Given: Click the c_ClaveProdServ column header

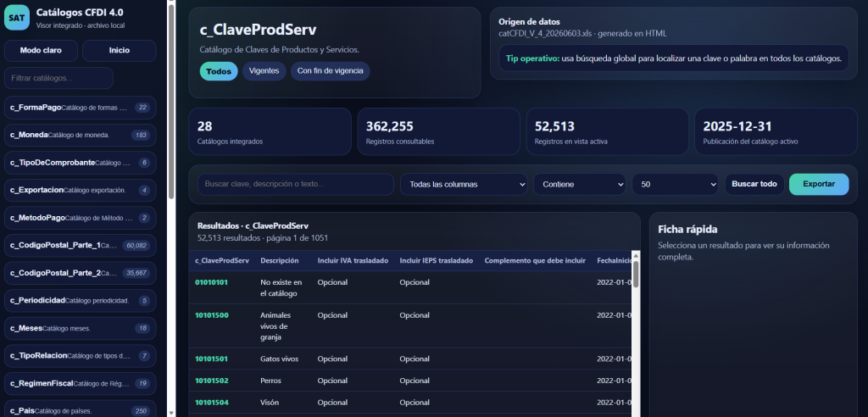Looking at the screenshot, I should (222, 261).
